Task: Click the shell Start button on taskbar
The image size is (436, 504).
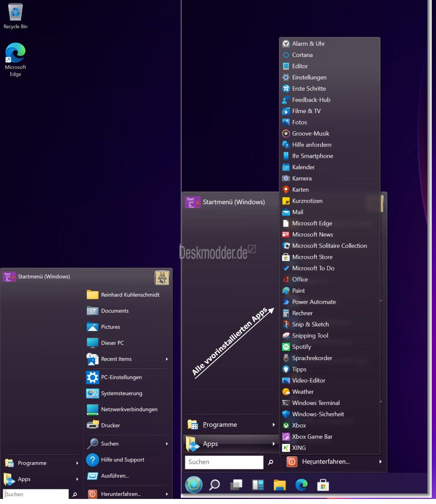Action: [194, 485]
